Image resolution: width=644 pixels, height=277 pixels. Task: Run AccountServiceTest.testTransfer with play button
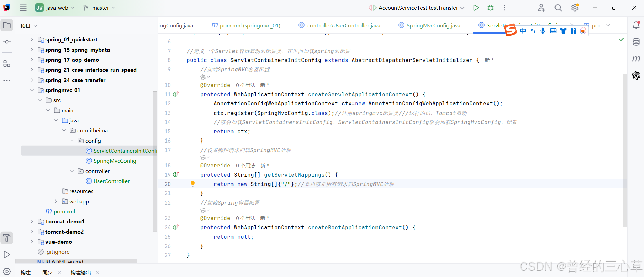click(476, 8)
